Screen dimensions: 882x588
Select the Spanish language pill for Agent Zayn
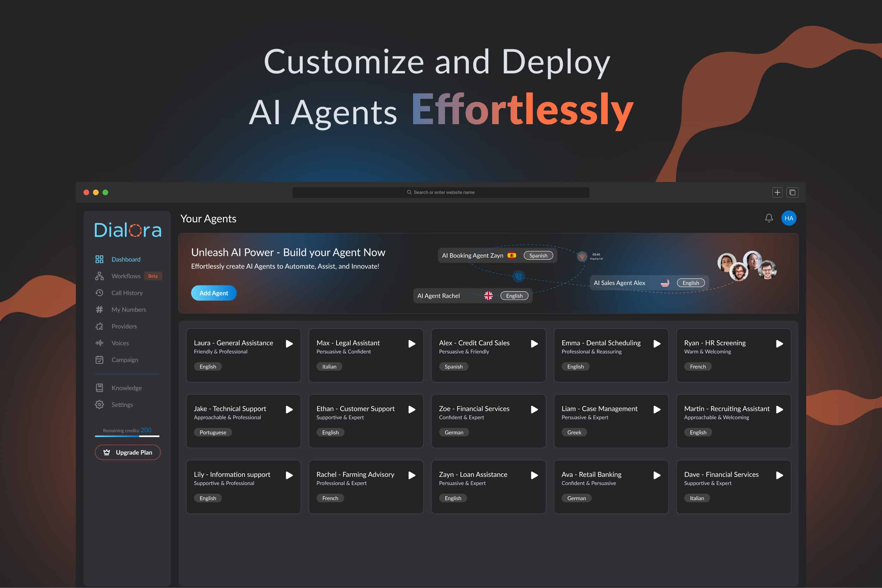click(x=538, y=255)
